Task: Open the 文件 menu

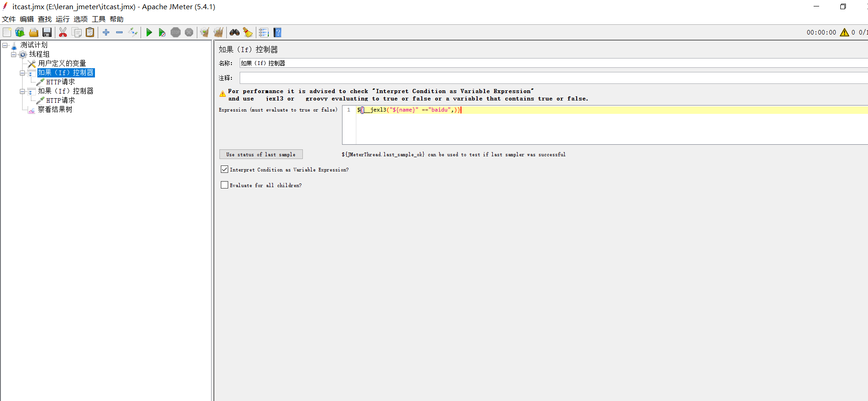Action: (x=9, y=19)
